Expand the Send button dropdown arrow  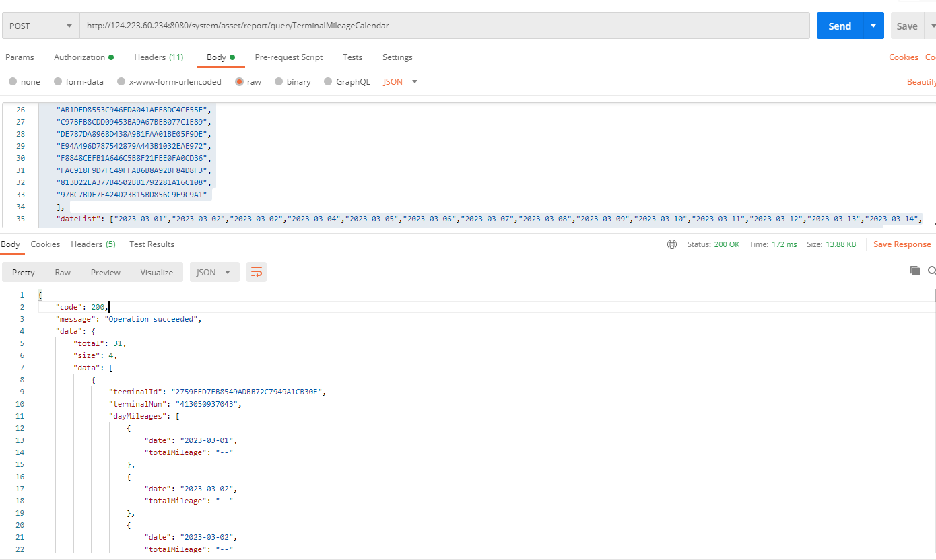click(873, 26)
